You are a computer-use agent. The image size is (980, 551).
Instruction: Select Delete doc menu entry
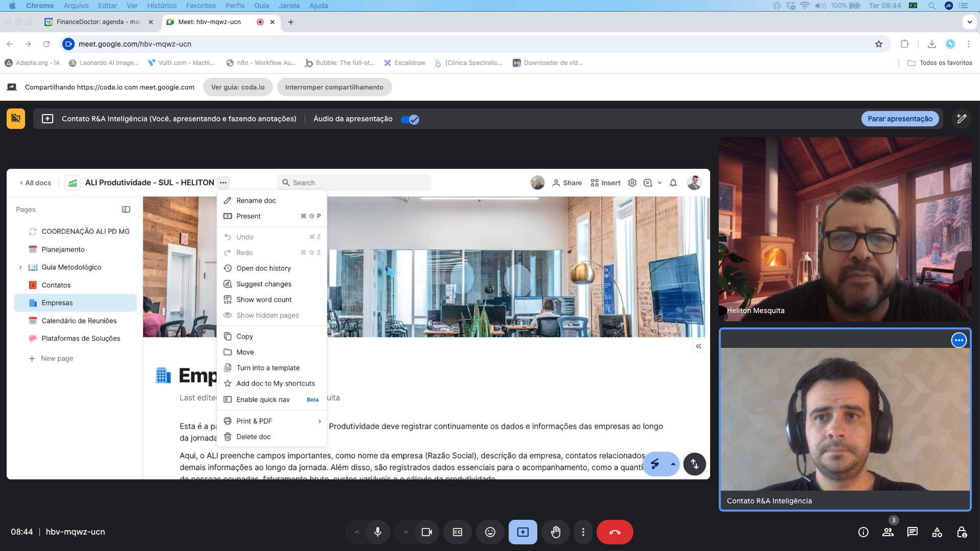tap(272, 437)
